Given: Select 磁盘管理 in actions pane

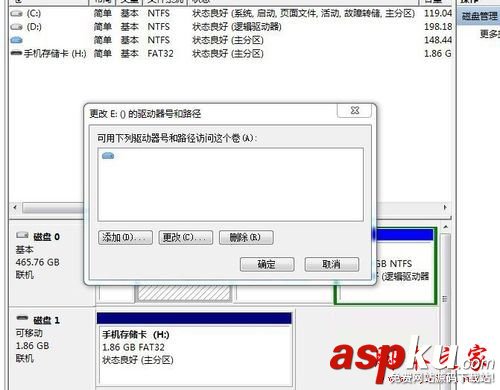Looking at the screenshot, I should pyautogui.click(x=479, y=16).
